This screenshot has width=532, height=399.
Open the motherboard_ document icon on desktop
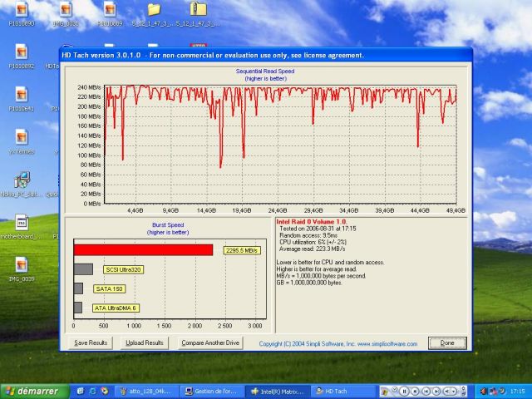(x=22, y=227)
